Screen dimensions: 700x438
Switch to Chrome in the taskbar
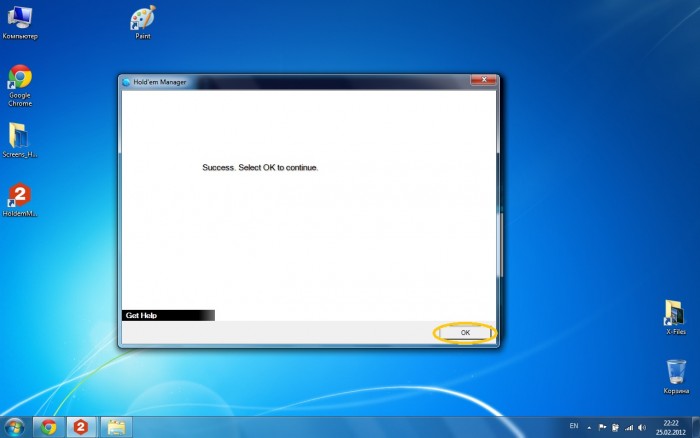(x=49, y=427)
